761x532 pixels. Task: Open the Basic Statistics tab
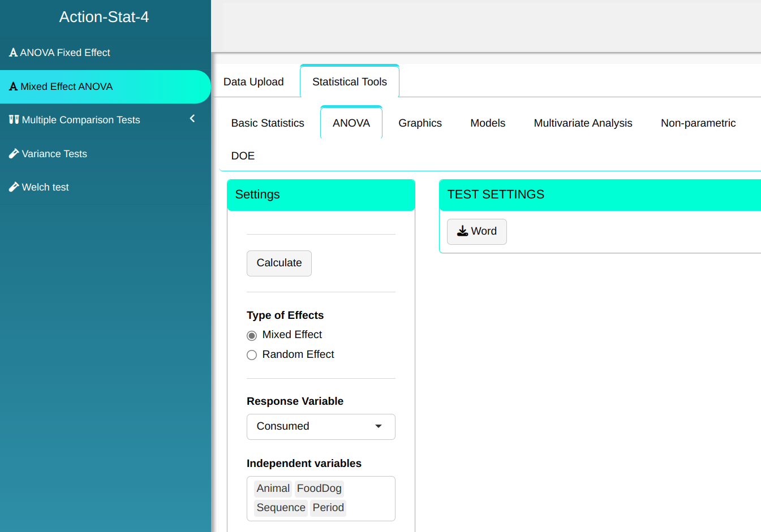pyautogui.click(x=268, y=123)
